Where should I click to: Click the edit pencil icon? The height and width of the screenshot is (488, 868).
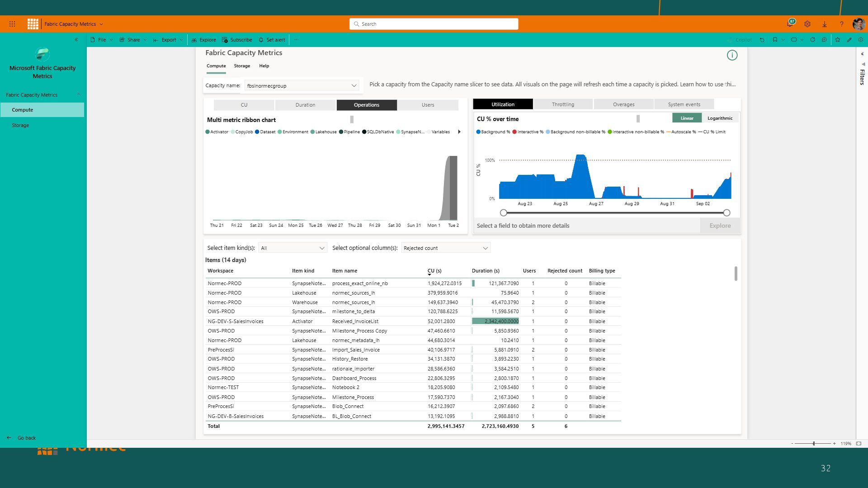coord(849,40)
